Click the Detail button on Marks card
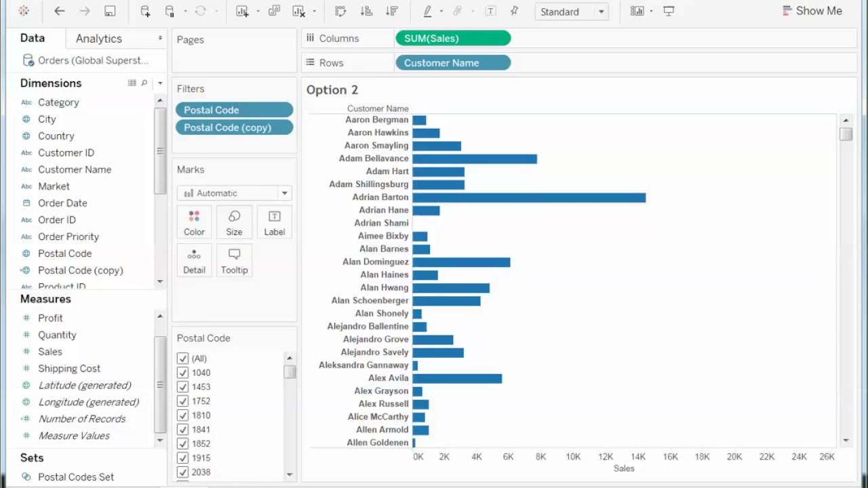Viewport: 868px width, 488px height. tap(194, 260)
